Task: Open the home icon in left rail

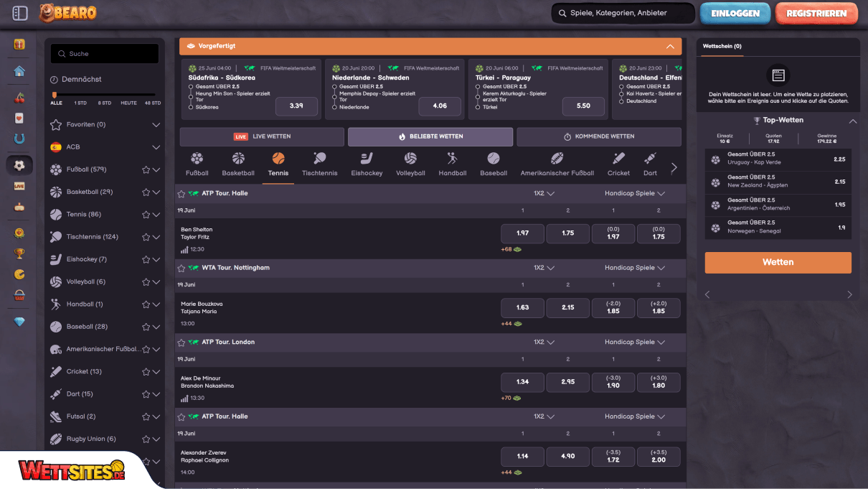Action: point(19,71)
